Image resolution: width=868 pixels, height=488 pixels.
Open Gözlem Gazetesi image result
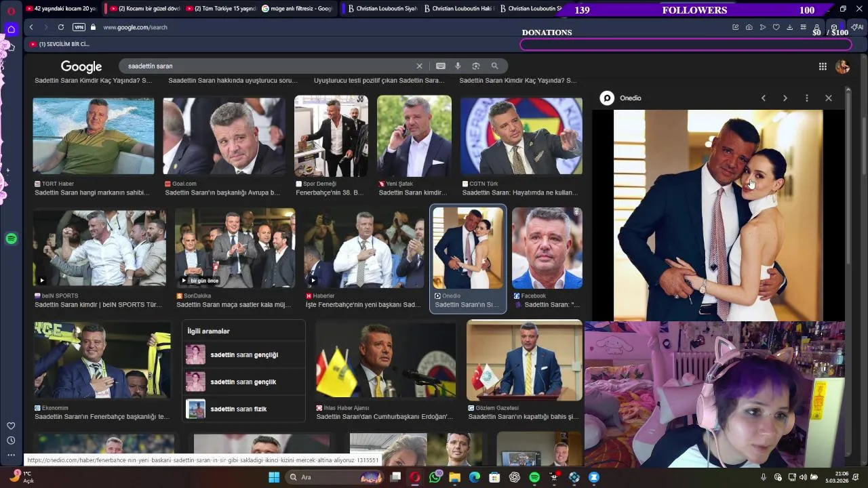[524, 360]
